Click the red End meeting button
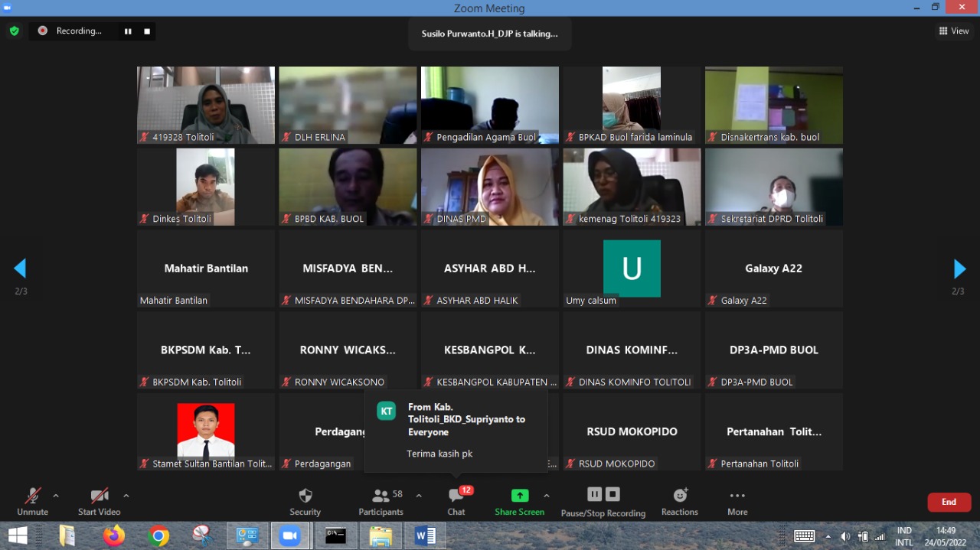 tap(949, 502)
